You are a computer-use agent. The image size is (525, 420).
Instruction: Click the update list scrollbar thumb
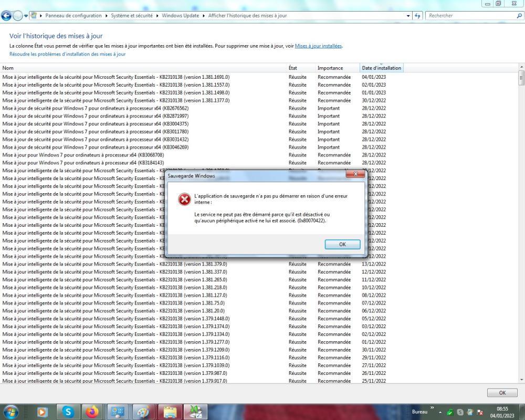pyautogui.click(x=521, y=78)
